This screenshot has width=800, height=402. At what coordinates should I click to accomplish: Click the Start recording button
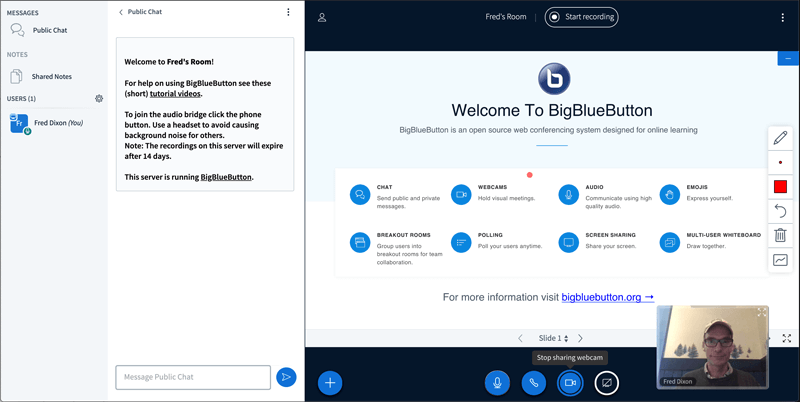[x=581, y=17]
